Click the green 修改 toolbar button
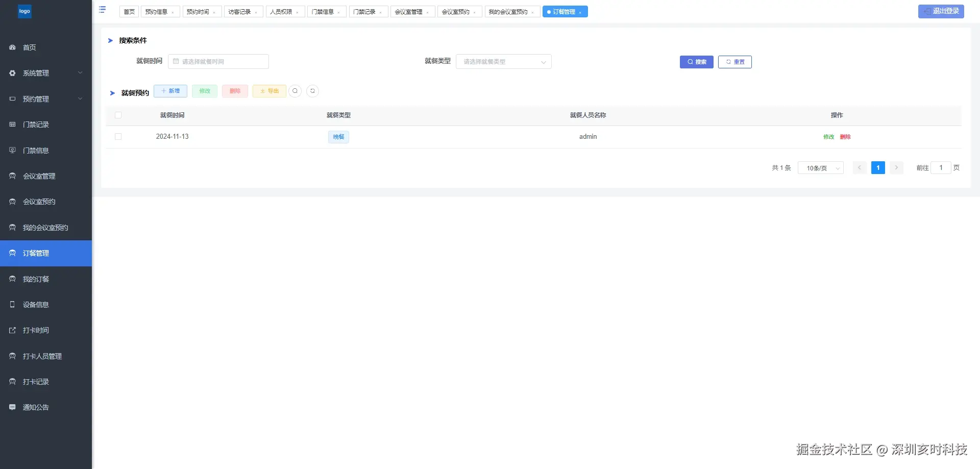Image resolution: width=980 pixels, height=469 pixels. click(x=205, y=91)
